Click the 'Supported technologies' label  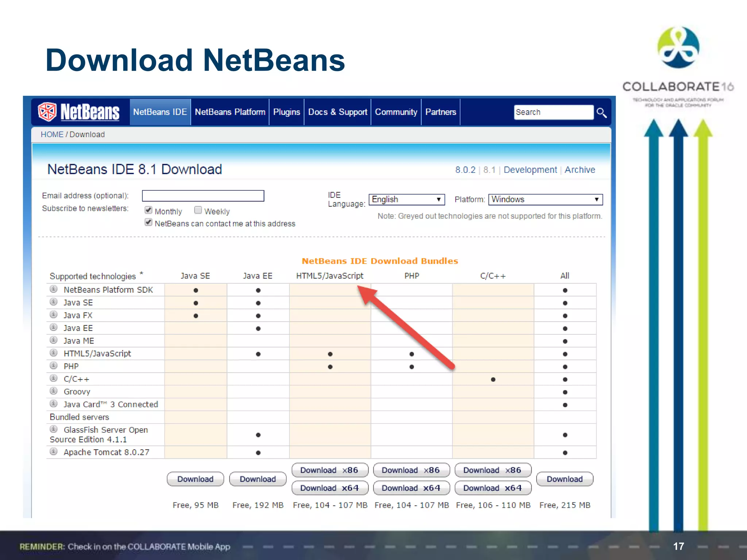93,276
